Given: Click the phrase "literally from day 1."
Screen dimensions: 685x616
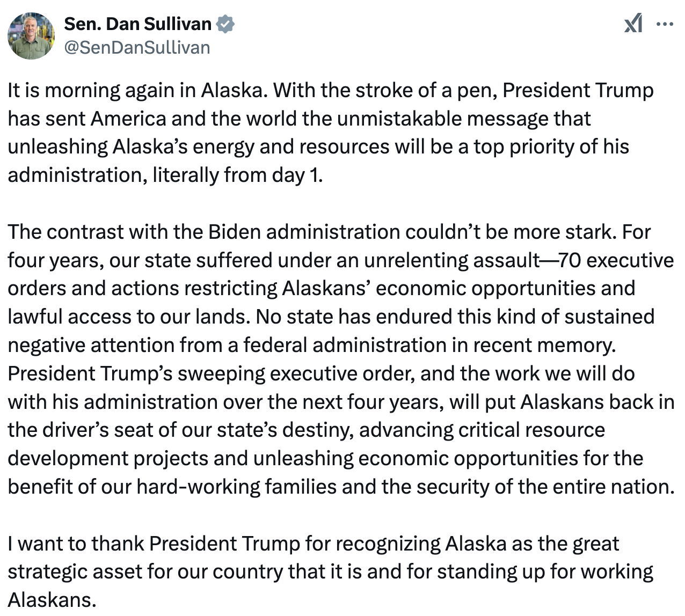Looking at the screenshot, I should [238, 175].
